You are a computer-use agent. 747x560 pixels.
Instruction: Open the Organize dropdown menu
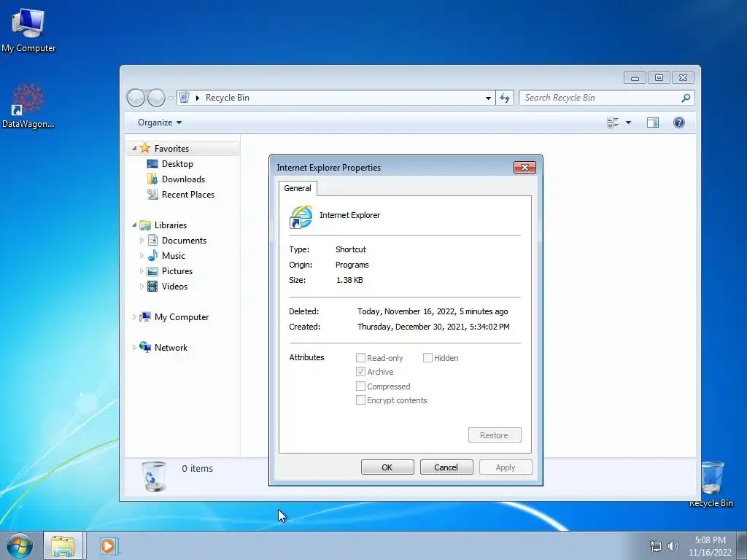160,122
